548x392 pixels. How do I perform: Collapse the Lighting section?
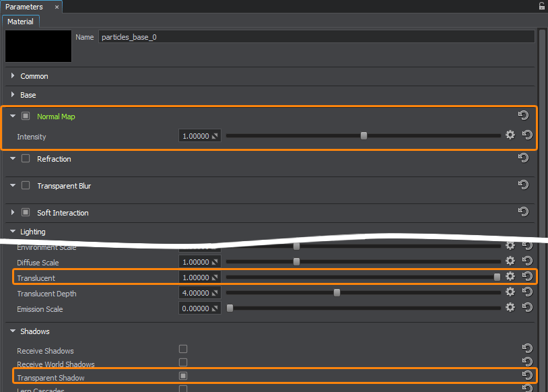(13, 231)
